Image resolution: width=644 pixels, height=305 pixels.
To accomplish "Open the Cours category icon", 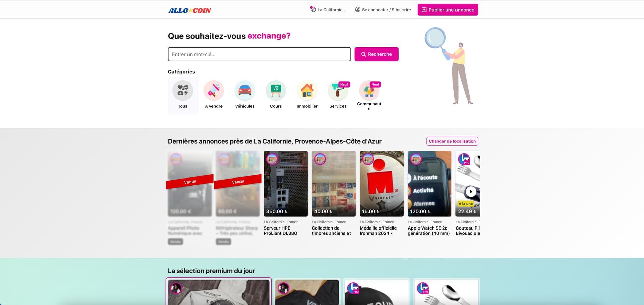I will pos(276,90).
